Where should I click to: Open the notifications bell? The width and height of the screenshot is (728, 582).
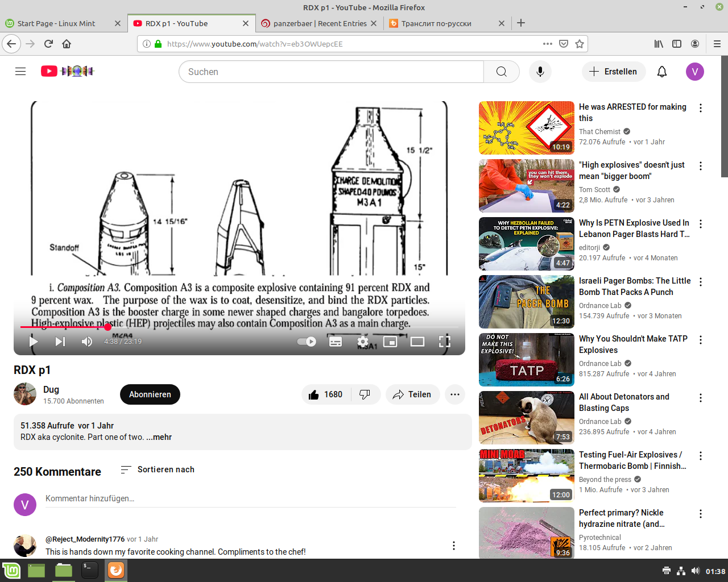(x=662, y=72)
